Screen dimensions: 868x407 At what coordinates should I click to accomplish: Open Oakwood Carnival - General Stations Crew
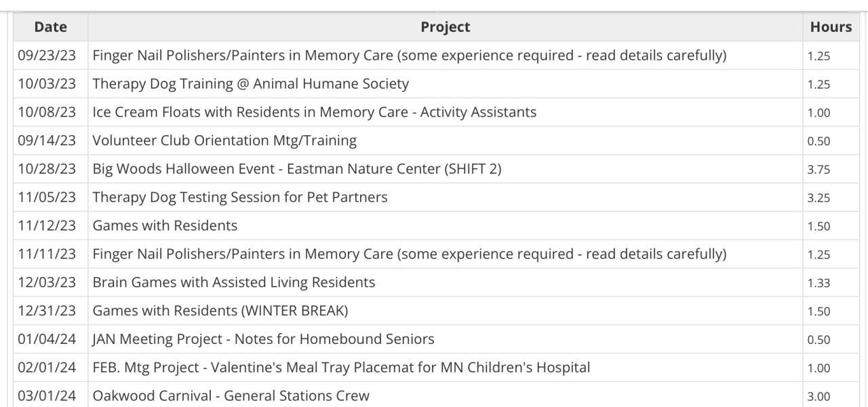[231, 395]
